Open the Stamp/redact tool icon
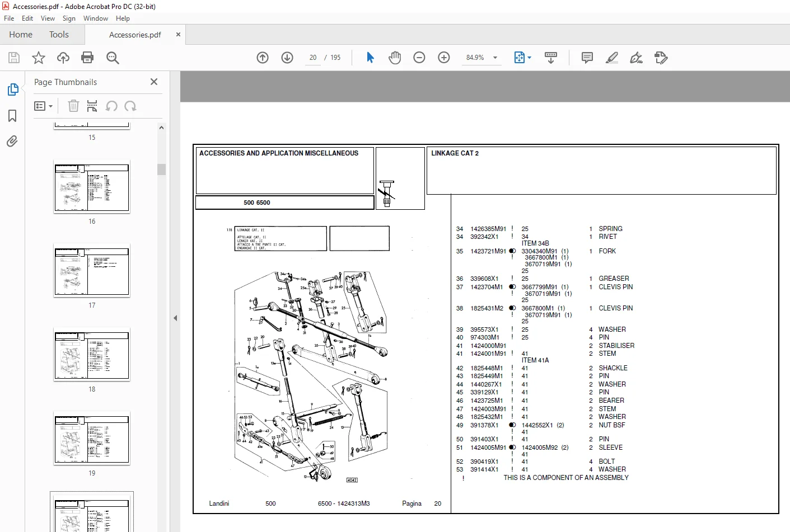Image resolution: width=790 pixels, height=532 pixels. 661,58
